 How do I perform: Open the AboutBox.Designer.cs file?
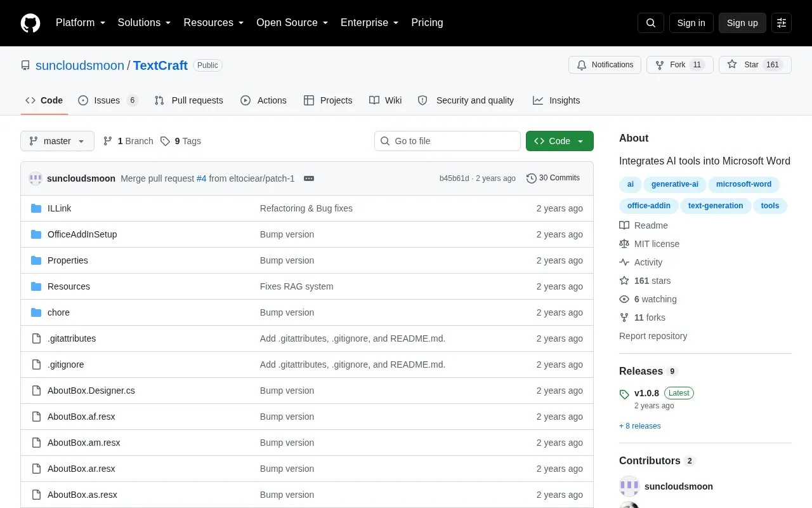pyautogui.click(x=91, y=391)
